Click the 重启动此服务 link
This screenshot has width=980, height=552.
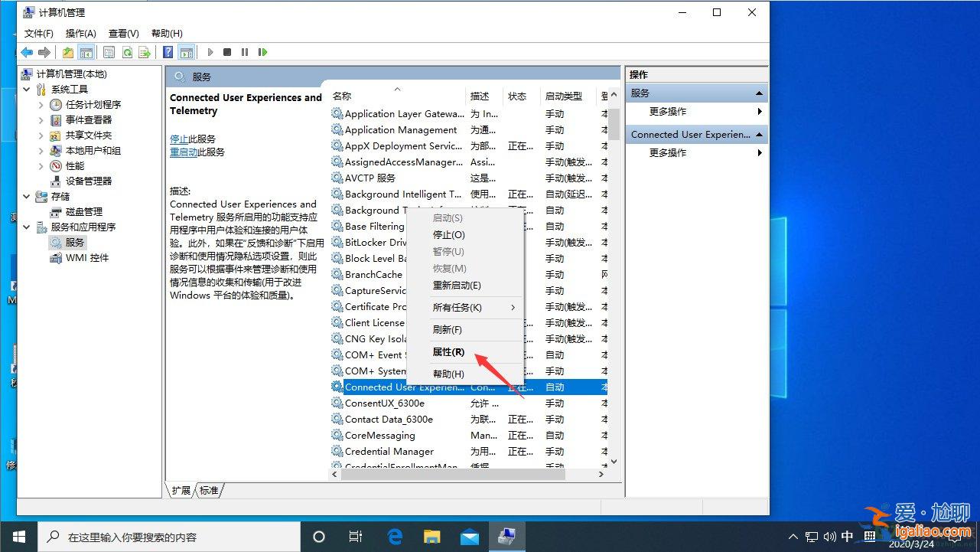tap(199, 151)
